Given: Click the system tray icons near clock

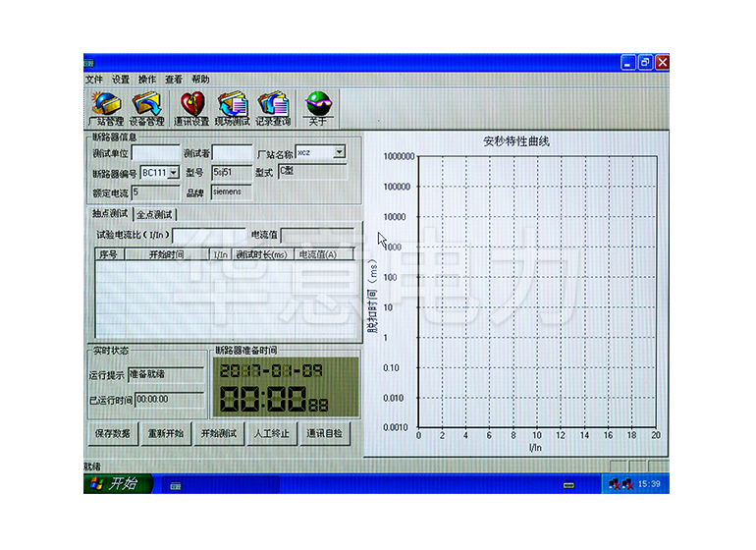Looking at the screenshot, I should pos(618,484).
